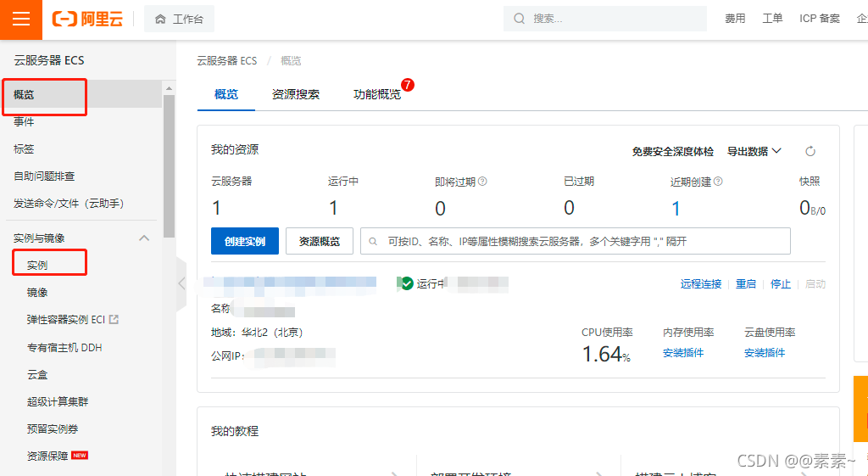Screen dimensions: 868x476
Task: Click the red 7 notification badge
Action: pyautogui.click(x=408, y=85)
